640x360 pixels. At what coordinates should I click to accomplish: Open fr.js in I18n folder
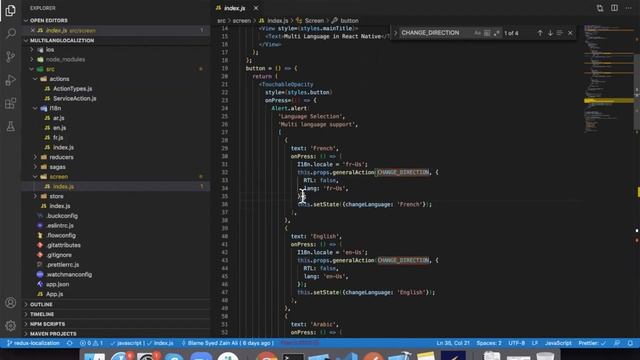tap(58, 138)
